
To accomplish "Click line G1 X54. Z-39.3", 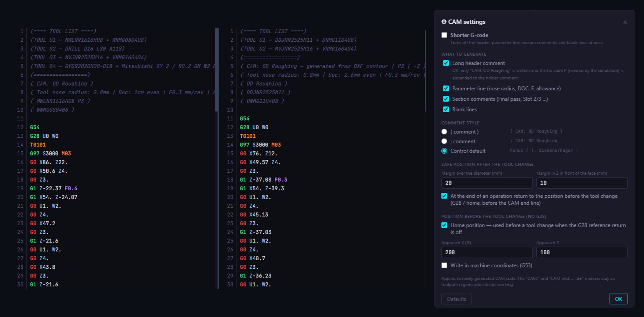I will 262,188.
